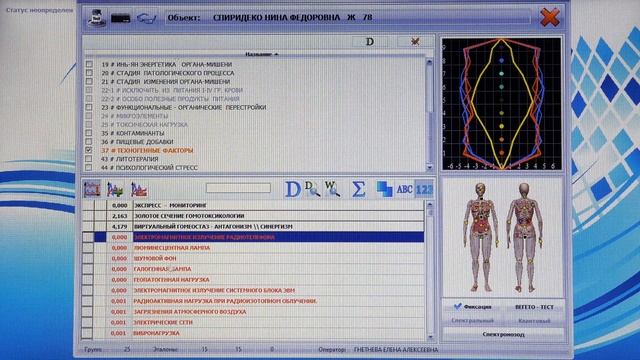
Task: Check 44 # ПСИХОЛОГИЧЕСКИЙ СТРЕСС checkbox
Action: coord(89,167)
